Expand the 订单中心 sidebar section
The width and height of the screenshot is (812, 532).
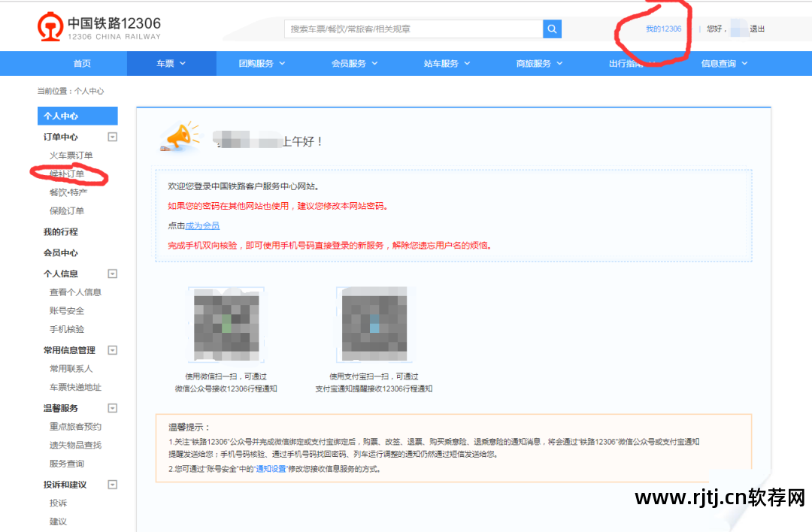point(113,136)
